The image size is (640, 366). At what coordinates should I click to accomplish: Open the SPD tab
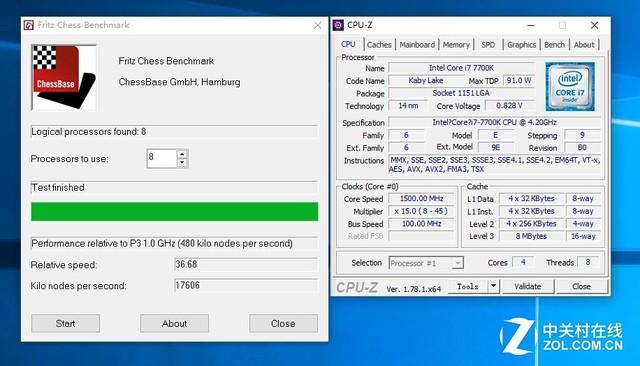(488, 45)
